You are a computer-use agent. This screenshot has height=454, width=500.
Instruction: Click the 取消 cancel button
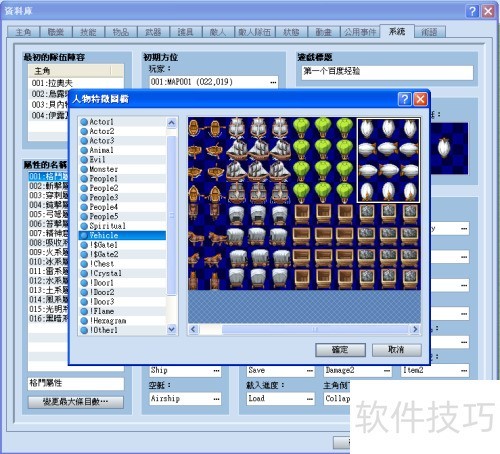coord(397,350)
